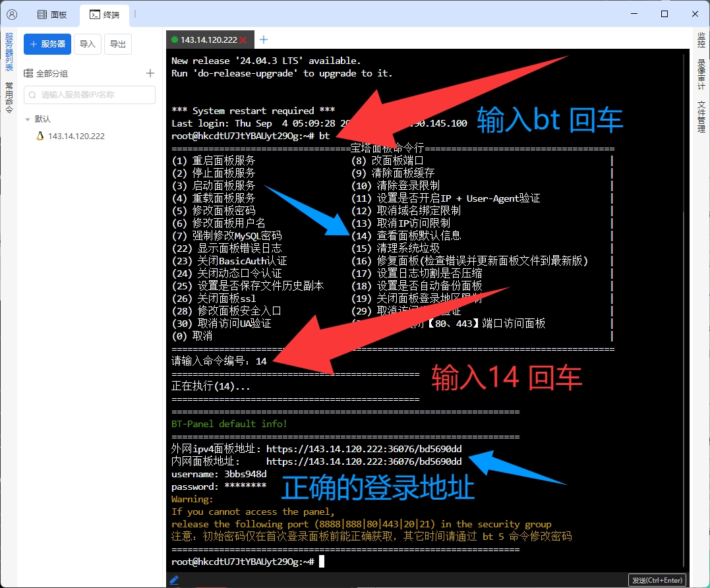Open 常用命令 sidebar panel

click(9, 98)
